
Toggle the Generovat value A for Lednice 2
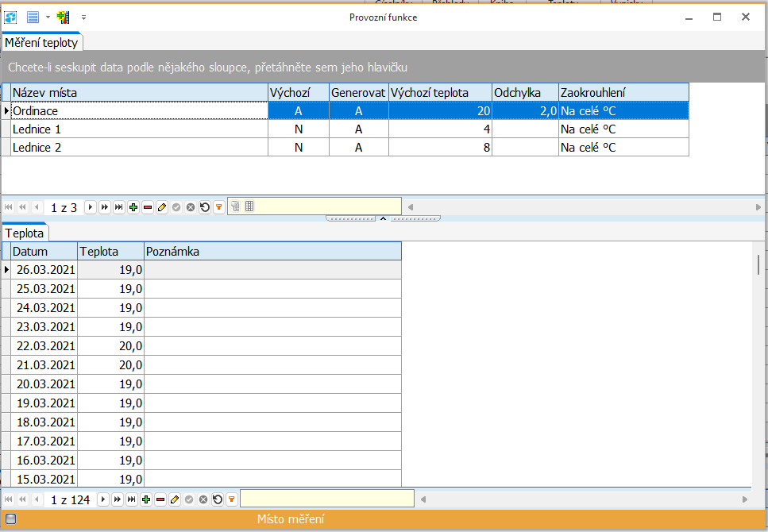pos(358,148)
